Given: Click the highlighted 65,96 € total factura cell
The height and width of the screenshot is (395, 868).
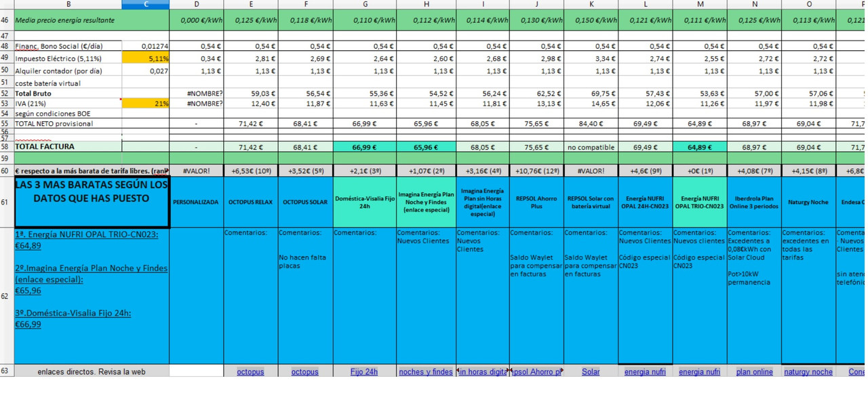Looking at the screenshot, I should tap(426, 147).
